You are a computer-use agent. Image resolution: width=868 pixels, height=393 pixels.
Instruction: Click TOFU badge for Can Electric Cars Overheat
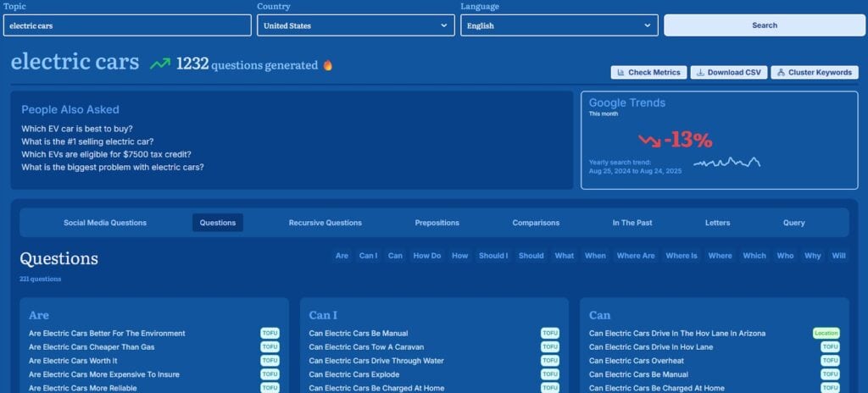[x=831, y=360]
